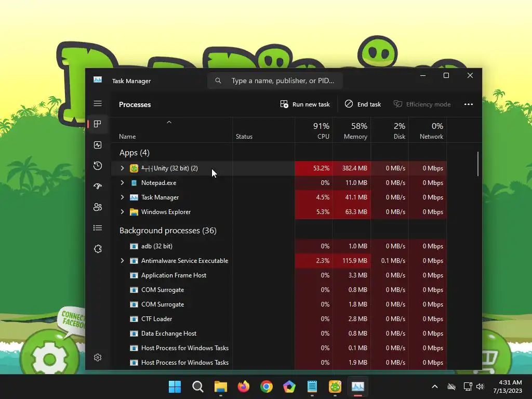The width and height of the screenshot is (532, 399).
Task: Open the Performance page icon in sidebar
Action: 98,145
